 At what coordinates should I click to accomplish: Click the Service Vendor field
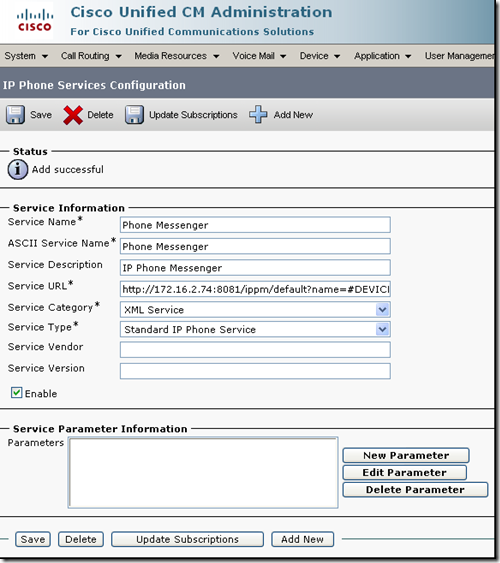[255, 350]
